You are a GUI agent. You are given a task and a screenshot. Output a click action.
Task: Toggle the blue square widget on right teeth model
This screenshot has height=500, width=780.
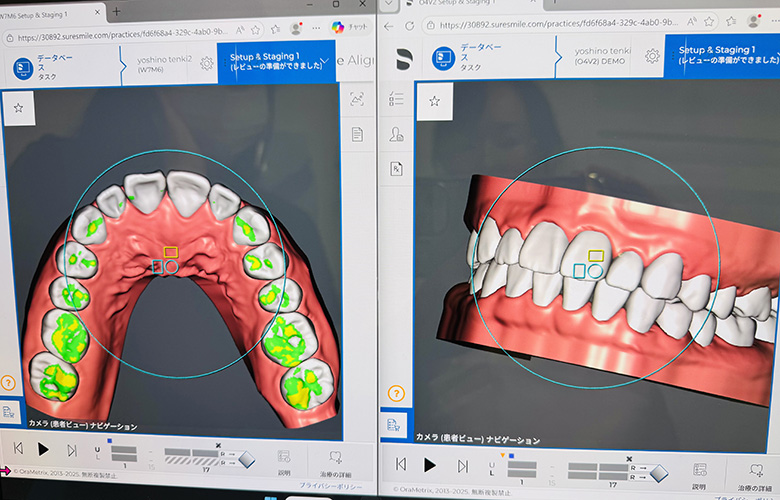click(580, 271)
